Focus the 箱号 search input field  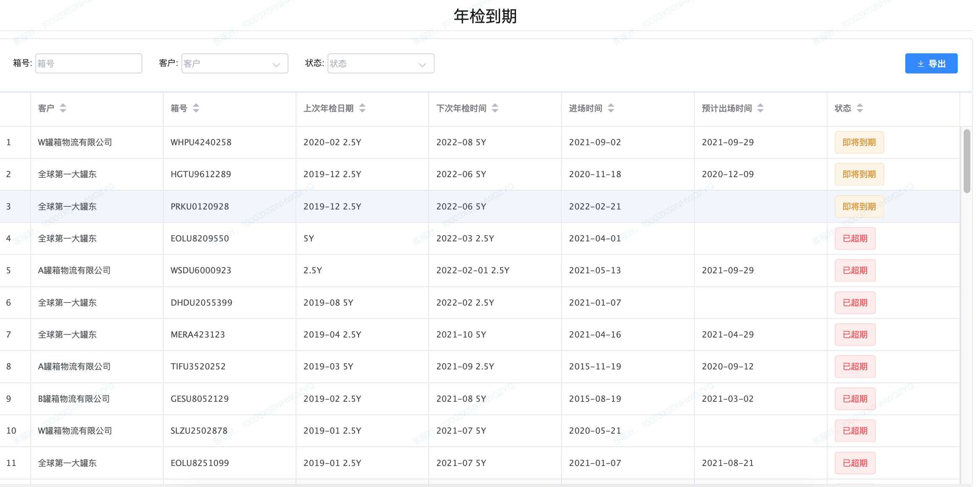point(89,63)
